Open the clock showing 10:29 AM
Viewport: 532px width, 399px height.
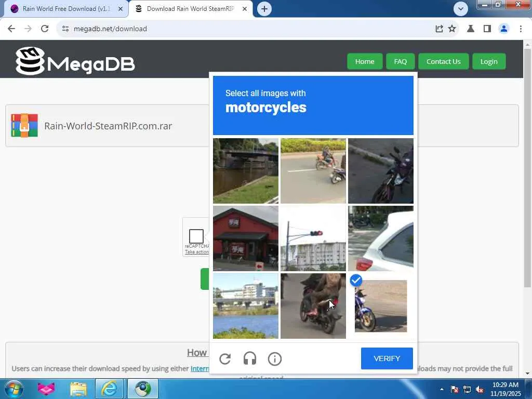click(505, 389)
